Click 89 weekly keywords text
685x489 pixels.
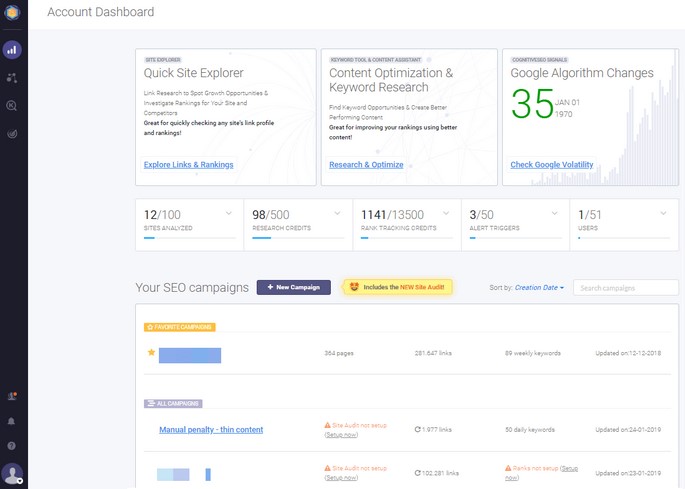point(533,353)
